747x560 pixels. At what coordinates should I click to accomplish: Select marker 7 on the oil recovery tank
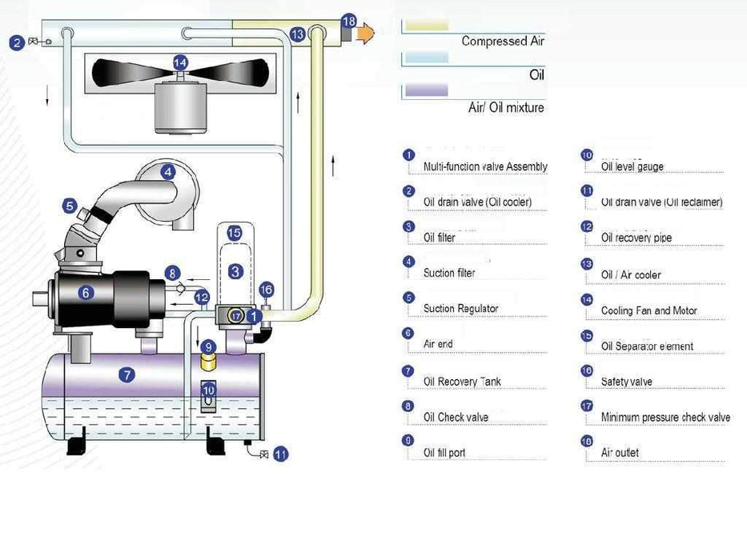(127, 374)
